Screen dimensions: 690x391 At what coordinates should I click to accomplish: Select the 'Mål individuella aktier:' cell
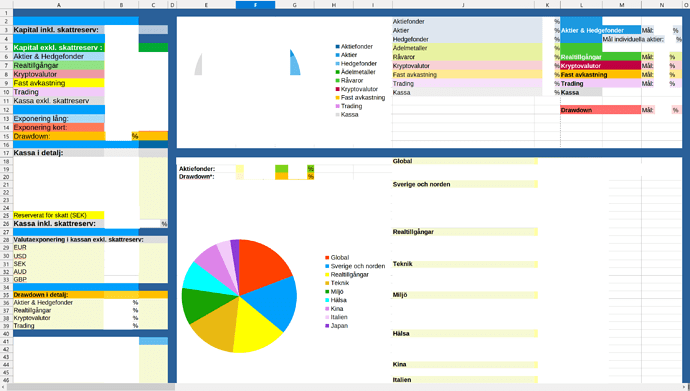pyautogui.click(x=633, y=39)
